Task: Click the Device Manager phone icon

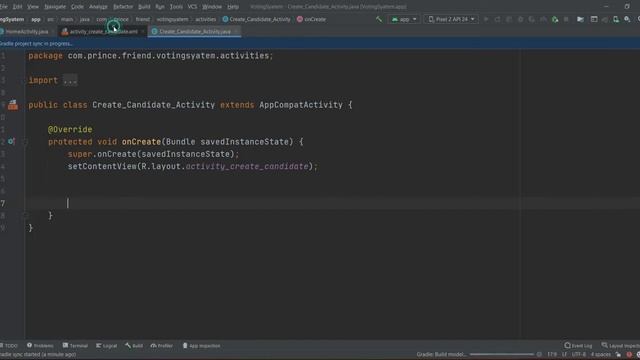Action: (x=616, y=19)
